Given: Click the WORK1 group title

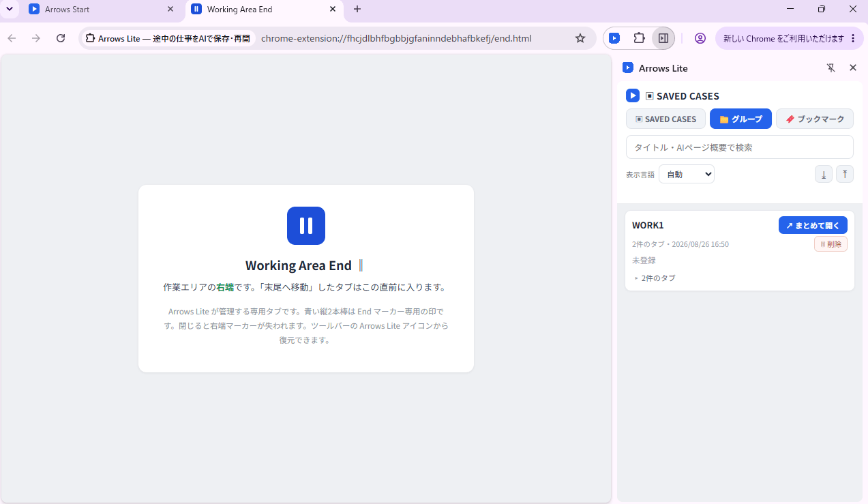Looking at the screenshot, I should tap(648, 225).
